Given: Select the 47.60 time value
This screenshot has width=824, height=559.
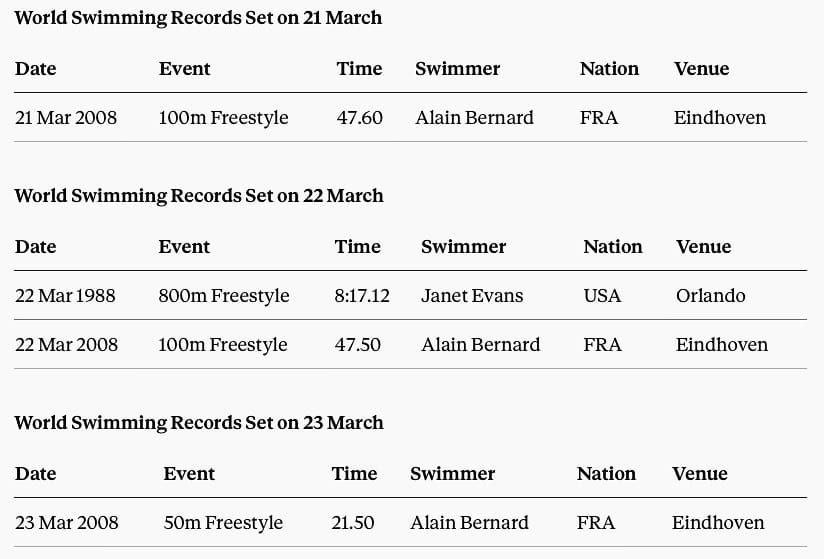Looking at the screenshot, I should click(360, 118).
